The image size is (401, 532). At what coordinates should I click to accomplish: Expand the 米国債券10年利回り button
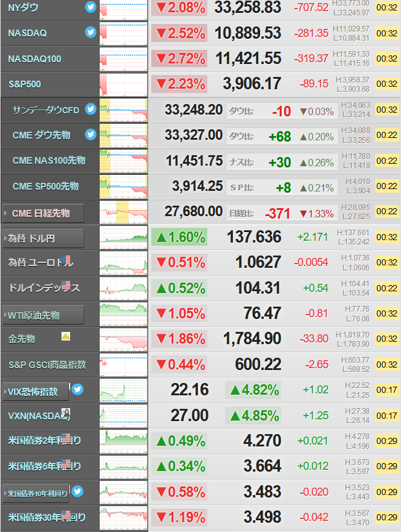pos(36,494)
